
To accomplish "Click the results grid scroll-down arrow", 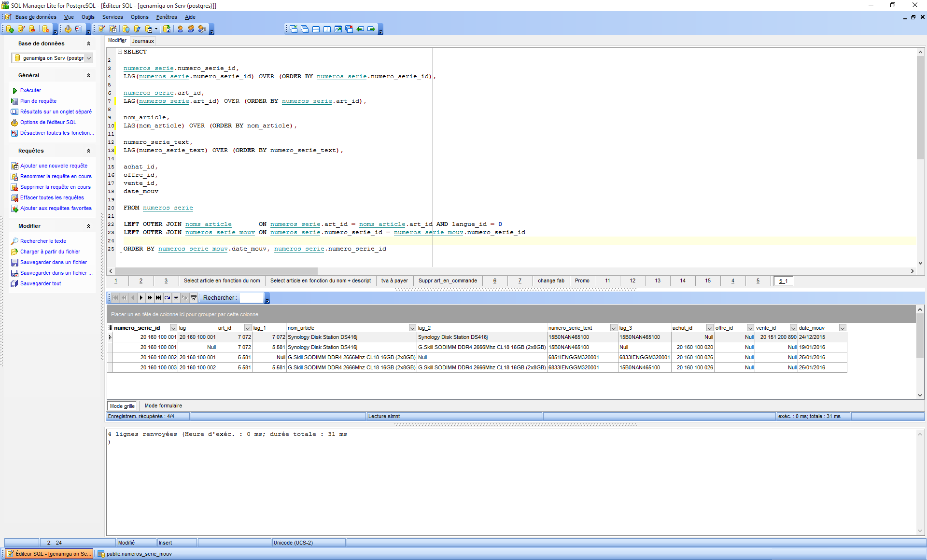I will pyautogui.click(x=920, y=395).
